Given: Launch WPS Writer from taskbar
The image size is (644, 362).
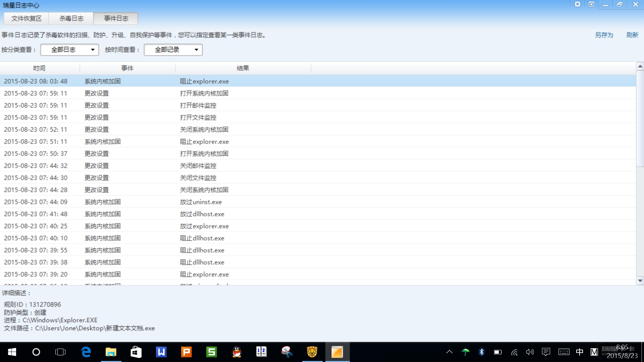Looking at the screenshot, I should point(161,352).
